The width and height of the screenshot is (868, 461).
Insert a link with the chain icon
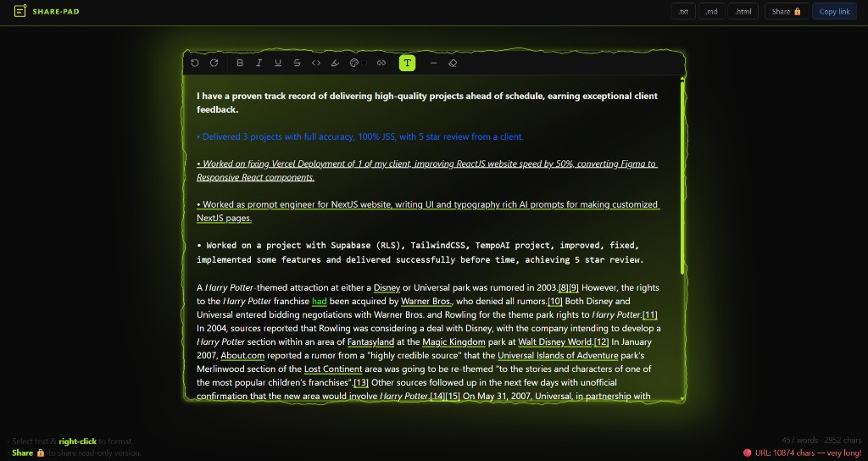pyautogui.click(x=381, y=63)
